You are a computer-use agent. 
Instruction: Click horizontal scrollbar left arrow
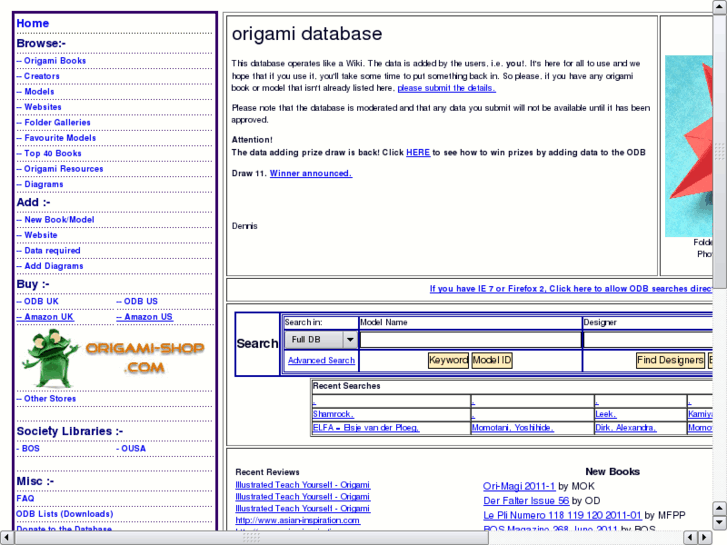click(6, 538)
